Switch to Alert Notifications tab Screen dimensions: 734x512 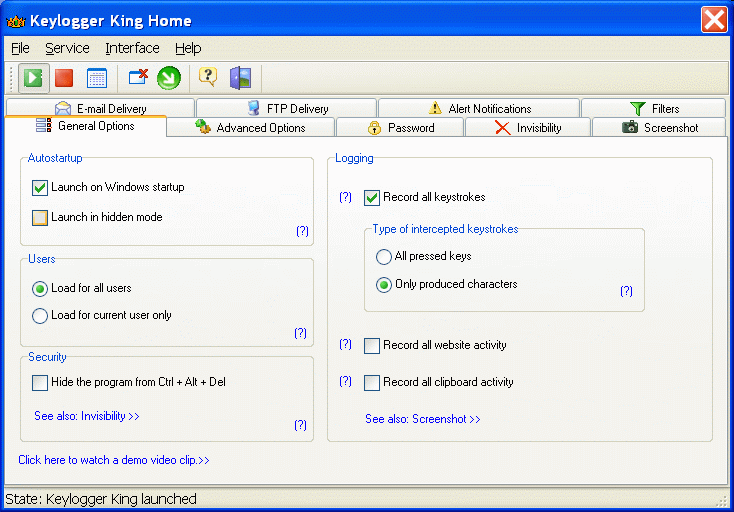click(x=479, y=109)
